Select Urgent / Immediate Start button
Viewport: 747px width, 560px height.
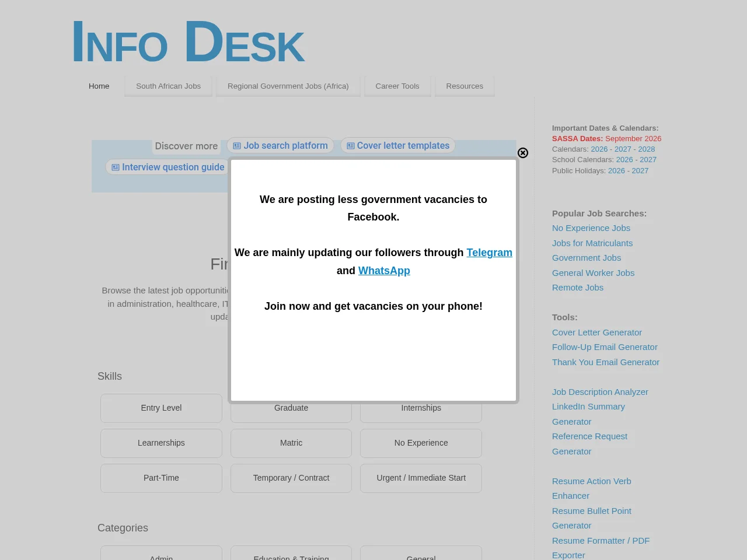pyautogui.click(x=421, y=478)
